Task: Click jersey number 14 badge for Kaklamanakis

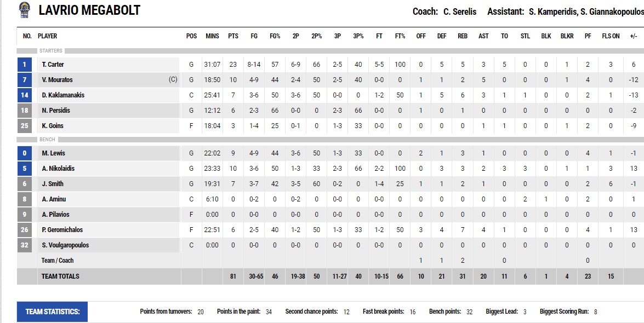Action: [24, 95]
